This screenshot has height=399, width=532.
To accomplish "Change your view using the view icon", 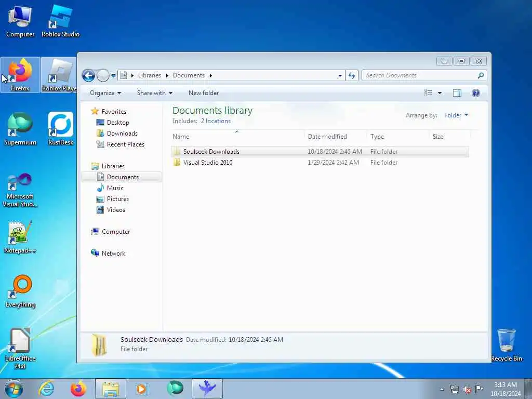I will coord(429,93).
